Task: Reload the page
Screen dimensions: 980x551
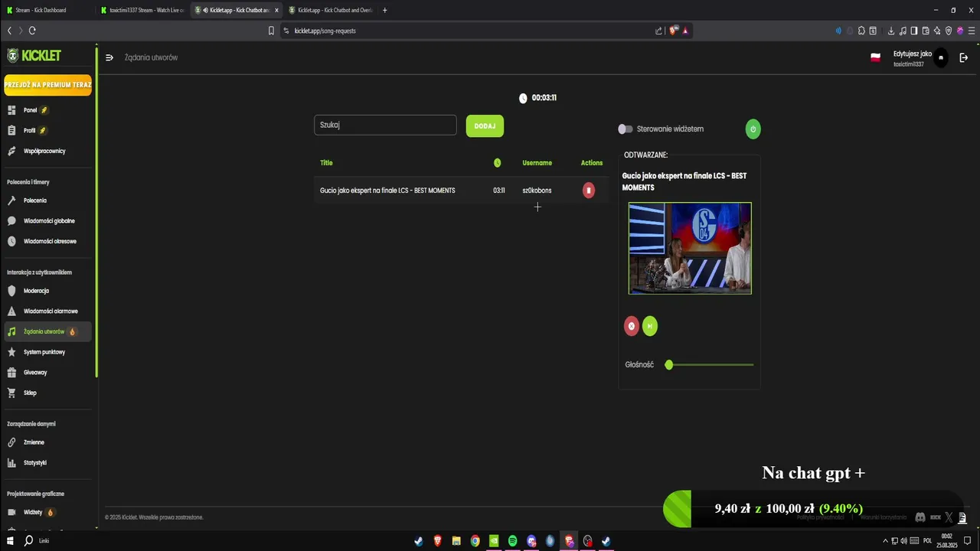Action: coord(32,31)
